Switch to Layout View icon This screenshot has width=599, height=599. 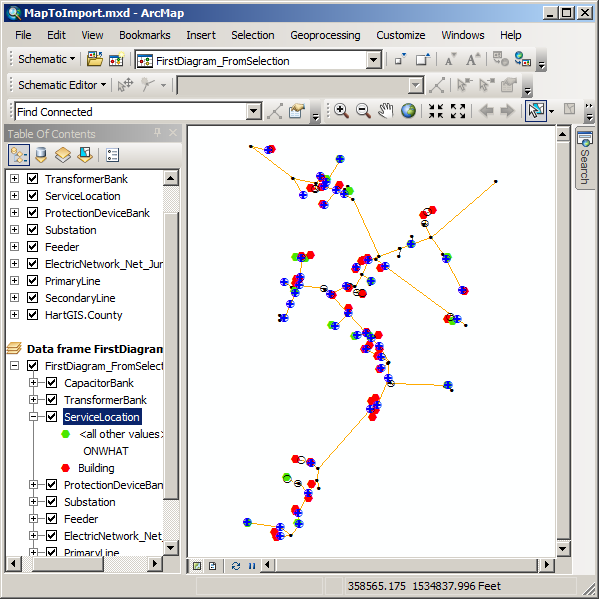(213, 565)
